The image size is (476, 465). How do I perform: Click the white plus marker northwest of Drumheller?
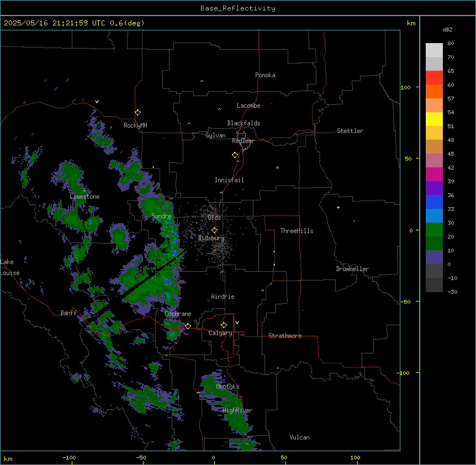coord(338,207)
